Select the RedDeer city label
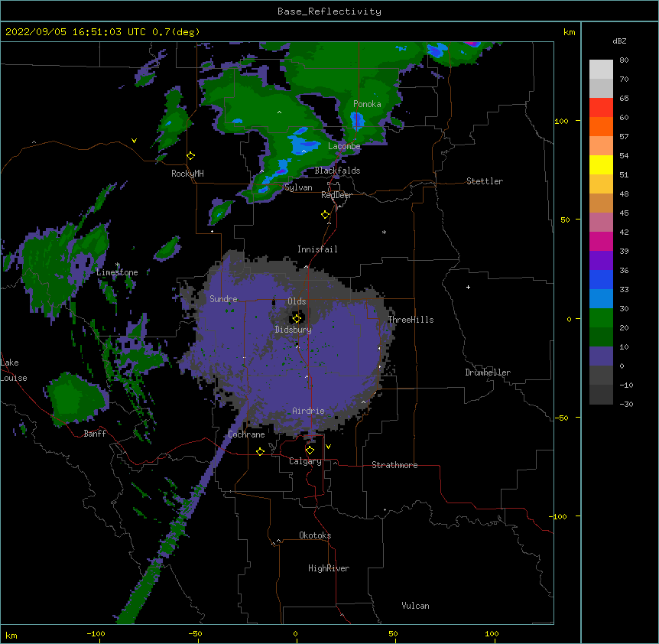The height and width of the screenshot is (644, 659). [x=336, y=195]
